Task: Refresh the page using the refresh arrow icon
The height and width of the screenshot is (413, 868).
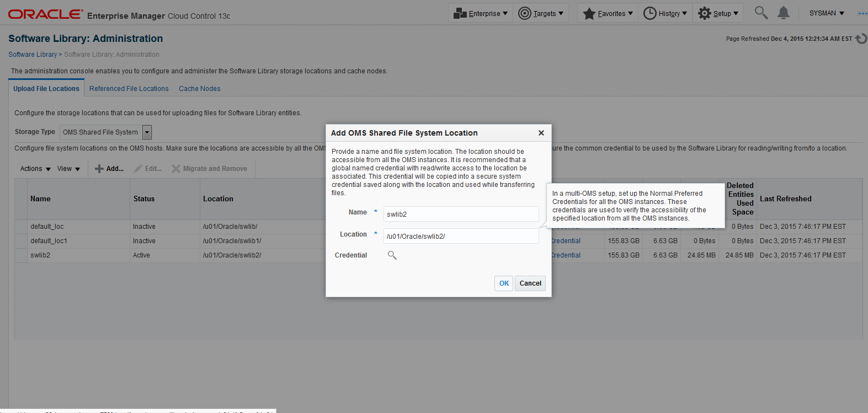Action: tap(861, 39)
